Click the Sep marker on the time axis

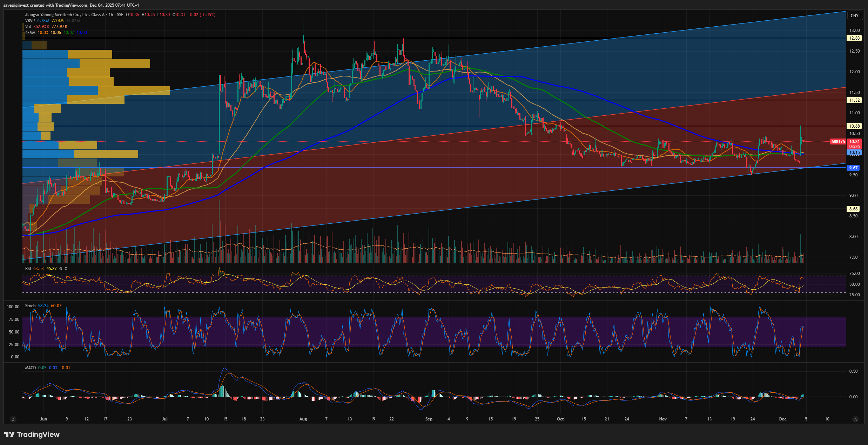coord(429,419)
